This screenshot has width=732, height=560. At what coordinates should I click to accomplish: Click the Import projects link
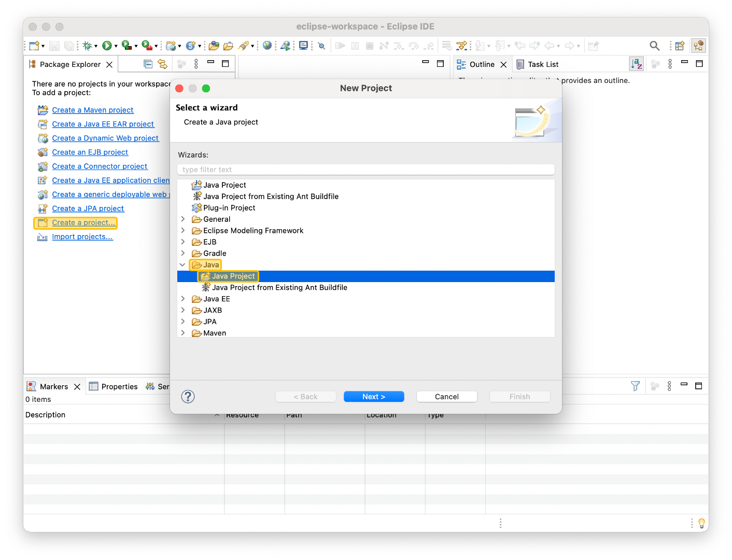82,236
